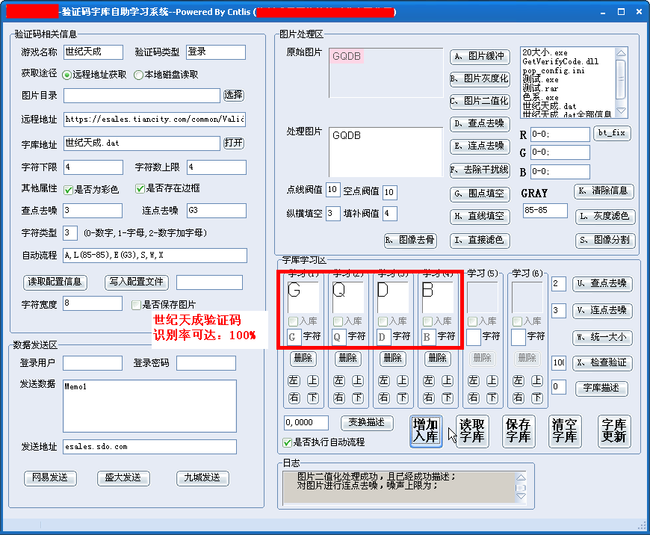Click 删除 button under the G character

(303, 358)
